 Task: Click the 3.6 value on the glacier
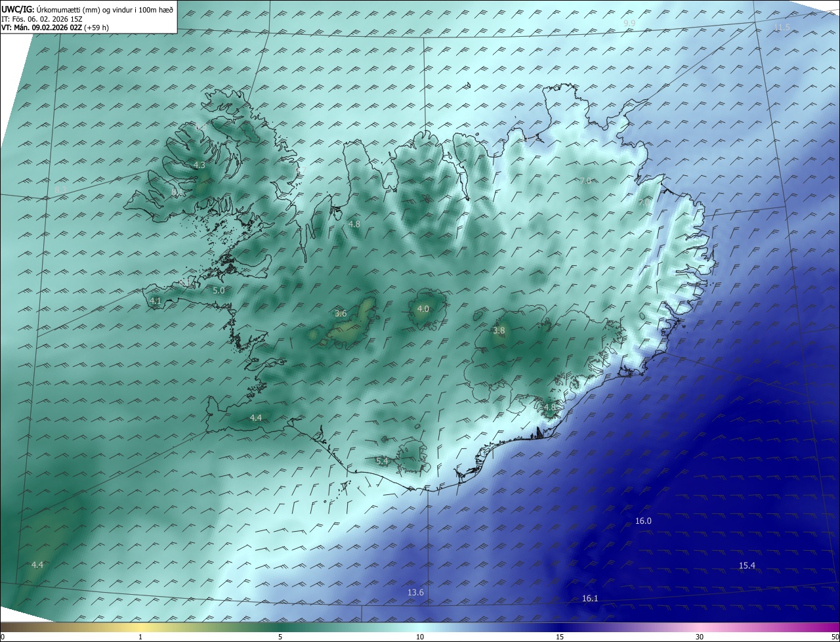click(x=341, y=314)
